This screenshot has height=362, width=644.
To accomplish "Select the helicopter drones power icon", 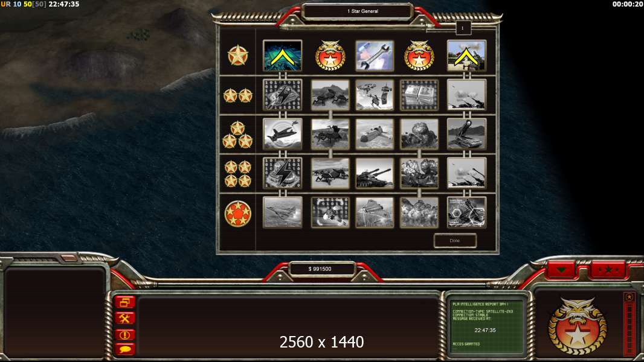I will (x=374, y=95).
